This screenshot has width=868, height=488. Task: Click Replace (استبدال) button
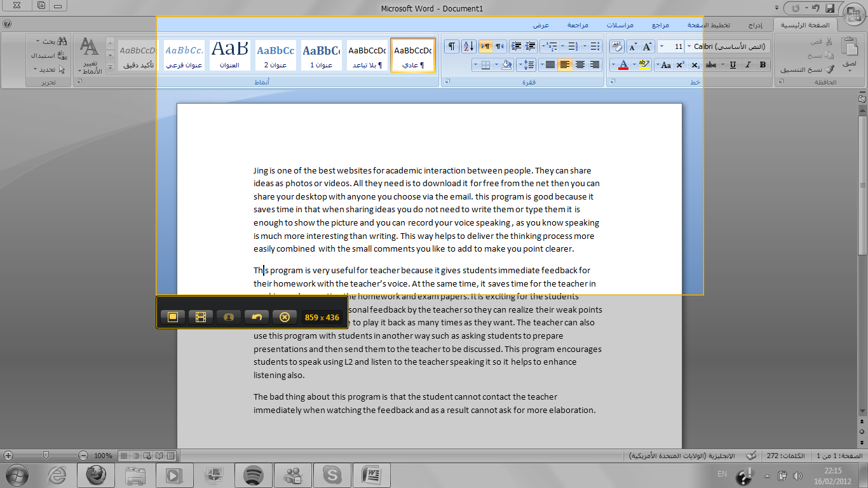tap(50, 55)
